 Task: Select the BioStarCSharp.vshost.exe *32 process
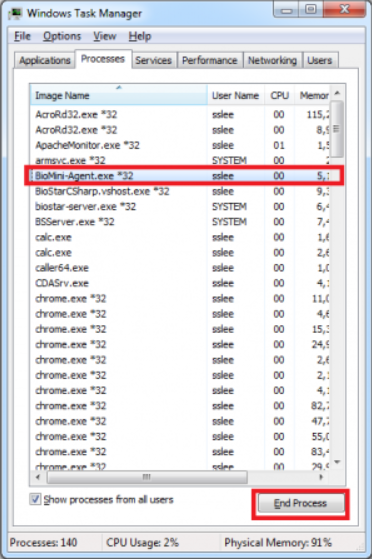pos(180,191)
